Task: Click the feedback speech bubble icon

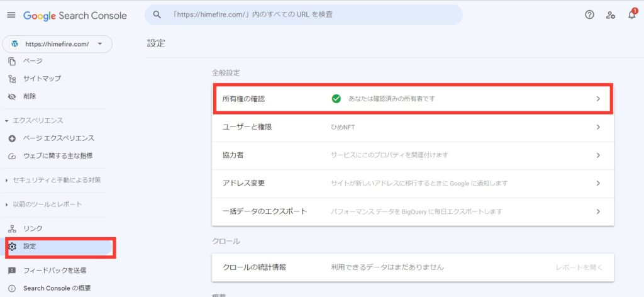Action: coord(13,271)
